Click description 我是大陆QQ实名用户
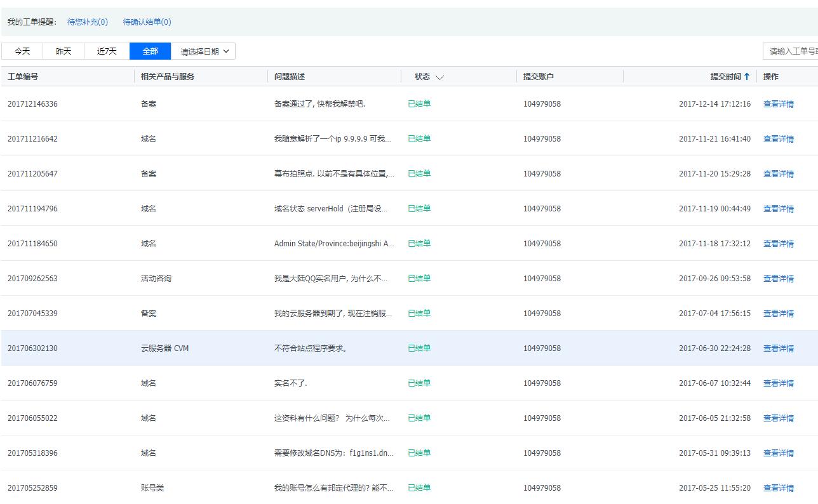Screen dimensions: 818x504 331,279
